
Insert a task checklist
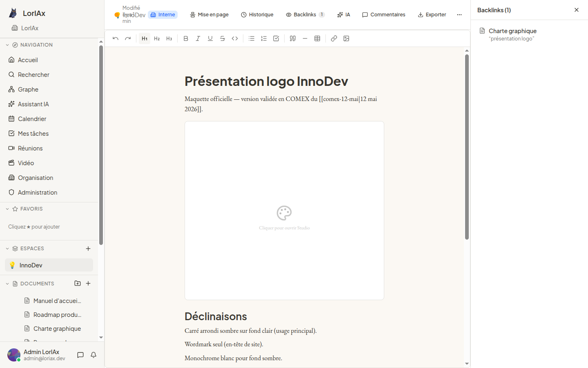point(276,38)
